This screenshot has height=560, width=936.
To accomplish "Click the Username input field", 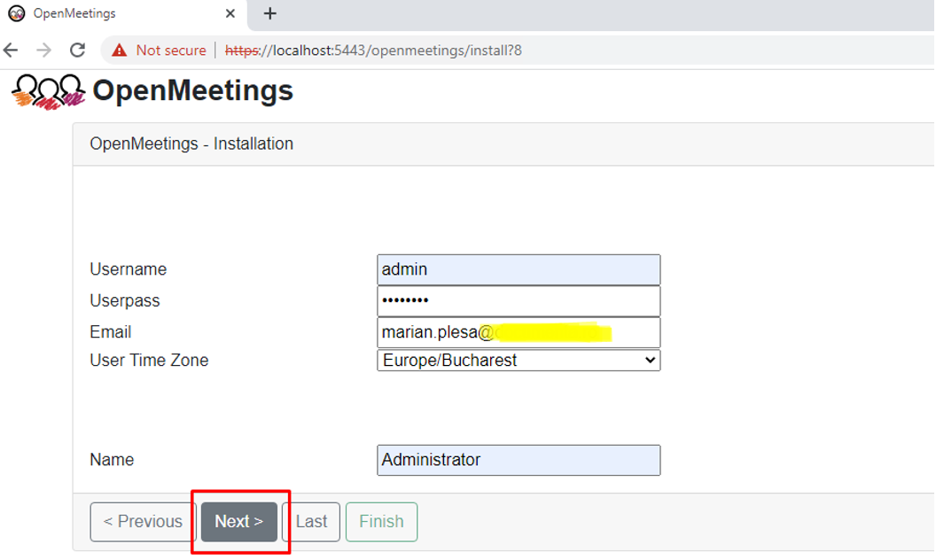I will coord(519,270).
